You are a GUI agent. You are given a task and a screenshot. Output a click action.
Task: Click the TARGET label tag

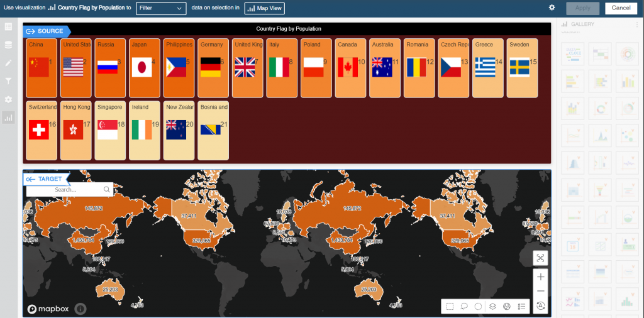pyautogui.click(x=46, y=179)
